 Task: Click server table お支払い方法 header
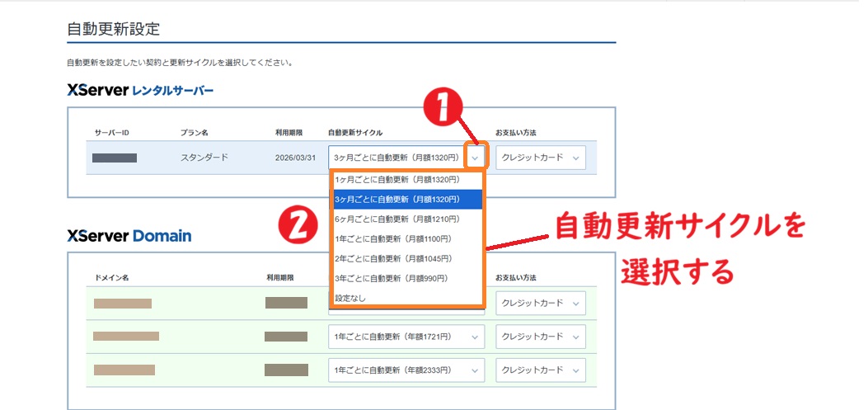(x=515, y=133)
